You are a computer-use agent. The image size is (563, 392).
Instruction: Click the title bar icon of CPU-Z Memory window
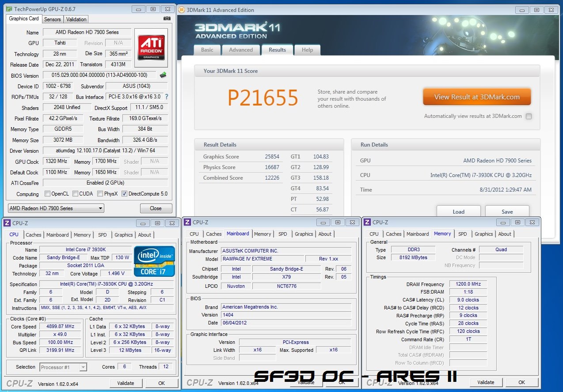pyautogui.click(x=367, y=222)
